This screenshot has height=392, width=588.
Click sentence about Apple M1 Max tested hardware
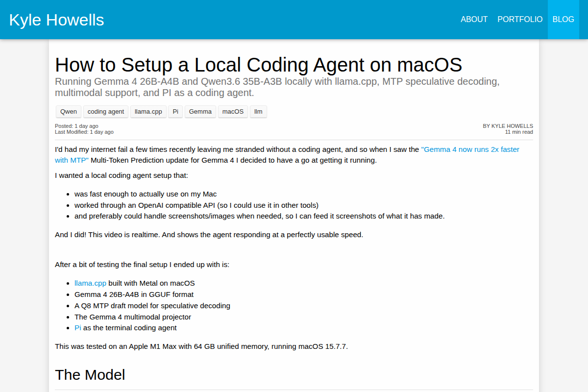201,346
